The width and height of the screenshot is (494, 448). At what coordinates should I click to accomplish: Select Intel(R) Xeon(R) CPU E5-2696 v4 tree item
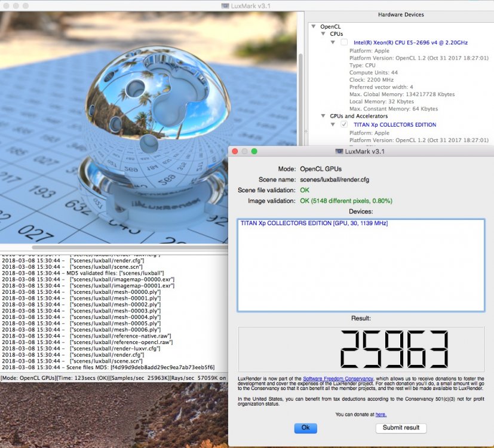[x=410, y=42]
